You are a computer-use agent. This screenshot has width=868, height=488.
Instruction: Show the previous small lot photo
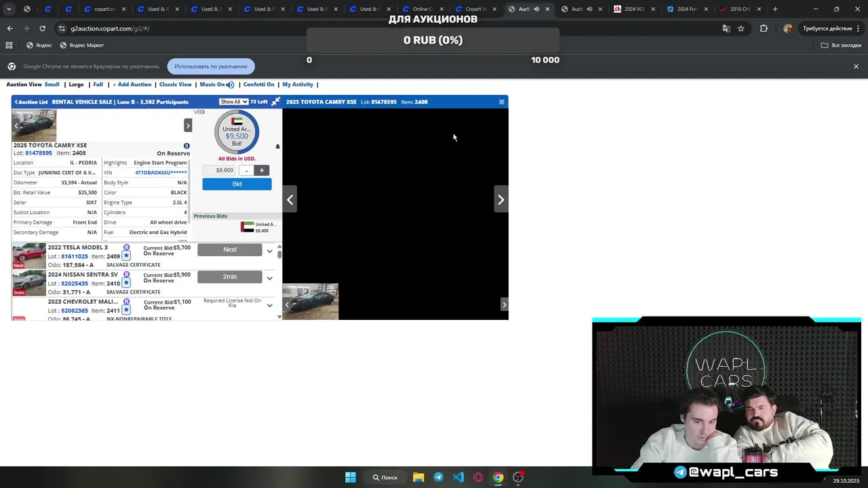click(x=16, y=125)
